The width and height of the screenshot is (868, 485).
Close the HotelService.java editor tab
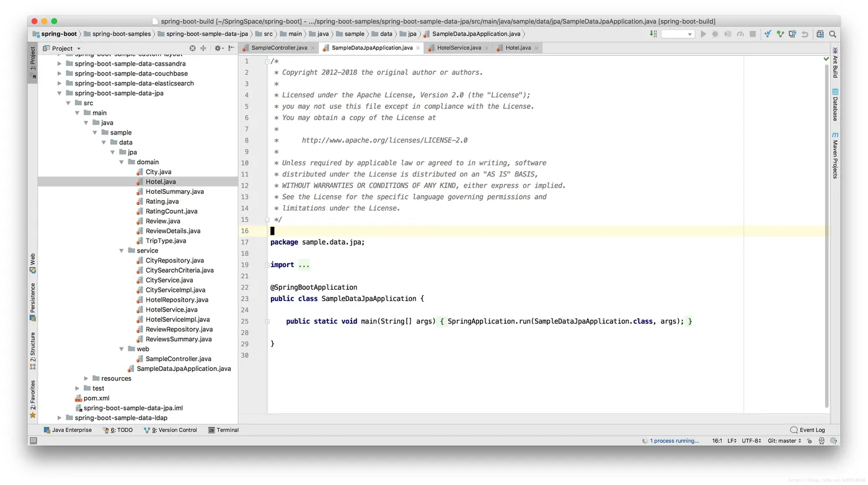point(487,48)
